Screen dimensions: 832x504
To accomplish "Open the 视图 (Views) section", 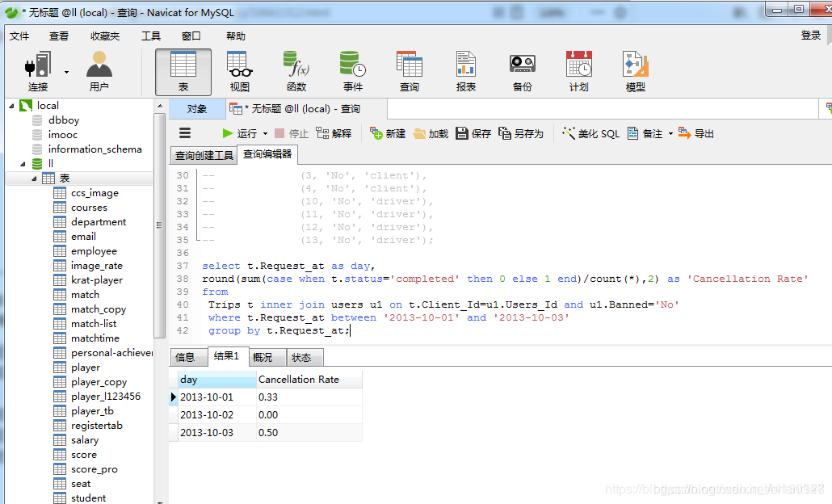I will (x=239, y=69).
